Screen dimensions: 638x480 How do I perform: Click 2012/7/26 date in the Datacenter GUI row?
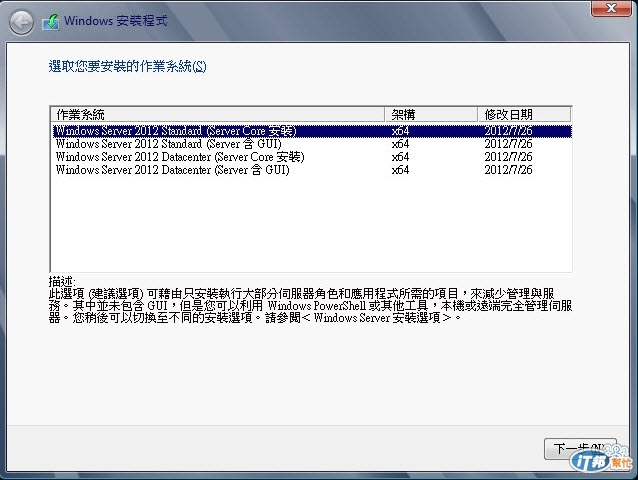508,170
